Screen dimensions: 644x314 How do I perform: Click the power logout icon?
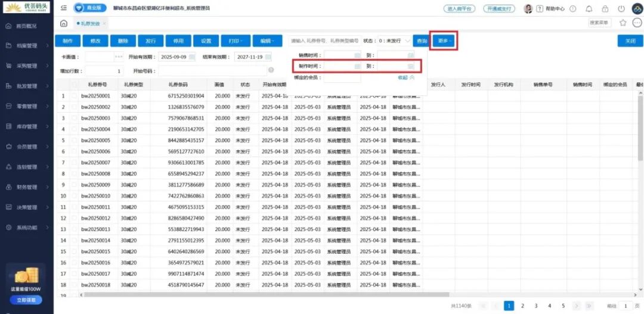(621, 9)
